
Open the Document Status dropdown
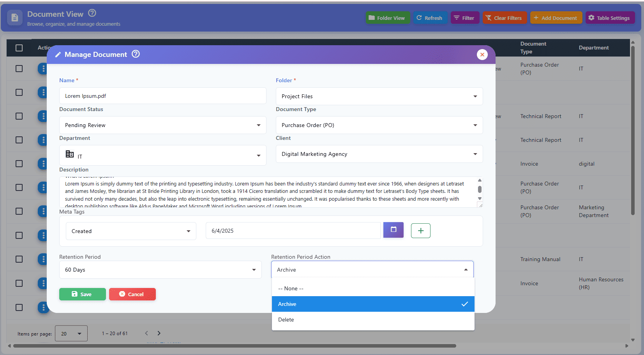162,125
